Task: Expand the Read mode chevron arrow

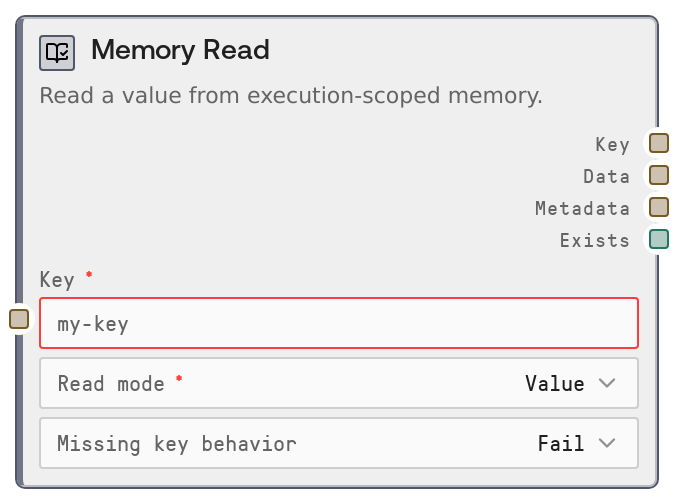Action: (x=607, y=383)
